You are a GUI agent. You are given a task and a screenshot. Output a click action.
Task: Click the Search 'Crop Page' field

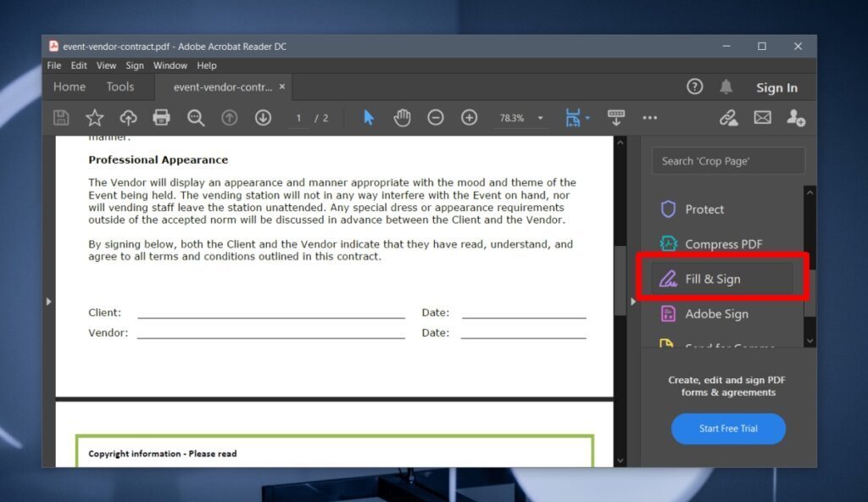coord(727,160)
